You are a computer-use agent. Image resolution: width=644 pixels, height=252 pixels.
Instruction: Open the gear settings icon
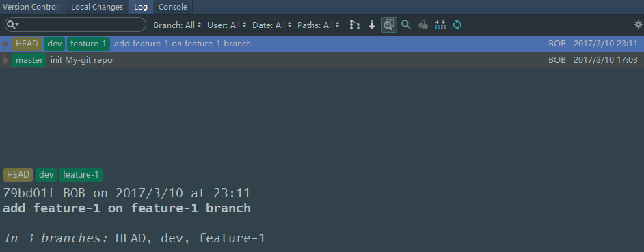tap(638, 25)
